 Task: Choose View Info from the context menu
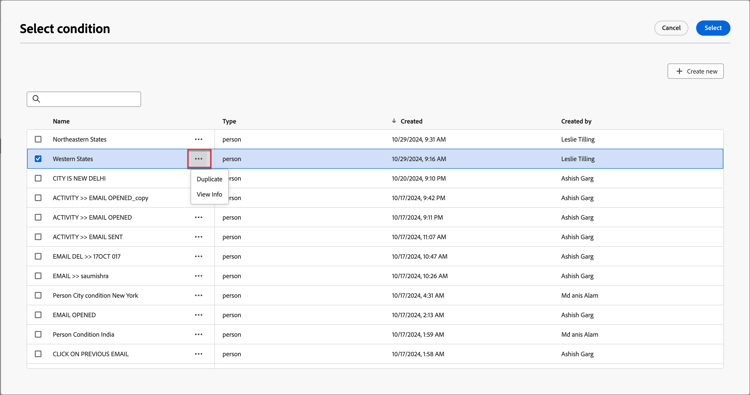pyautogui.click(x=210, y=195)
